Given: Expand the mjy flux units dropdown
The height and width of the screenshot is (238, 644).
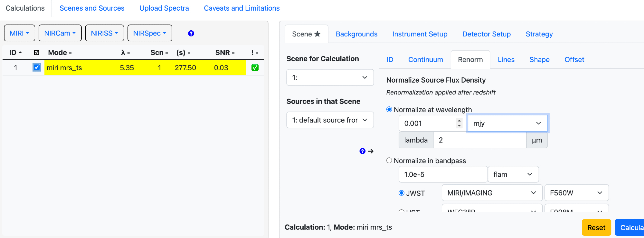Looking at the screenshot, I should [507, 124].
